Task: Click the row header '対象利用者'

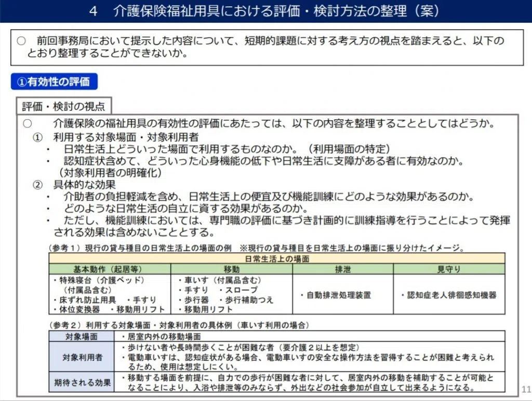Action: [83, 357]
